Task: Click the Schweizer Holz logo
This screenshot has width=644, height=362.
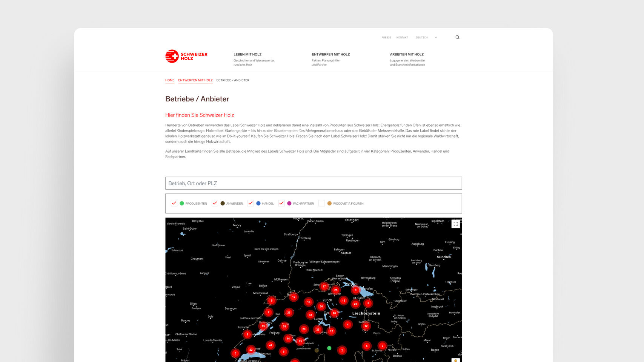Action: (x=186, y=56)
